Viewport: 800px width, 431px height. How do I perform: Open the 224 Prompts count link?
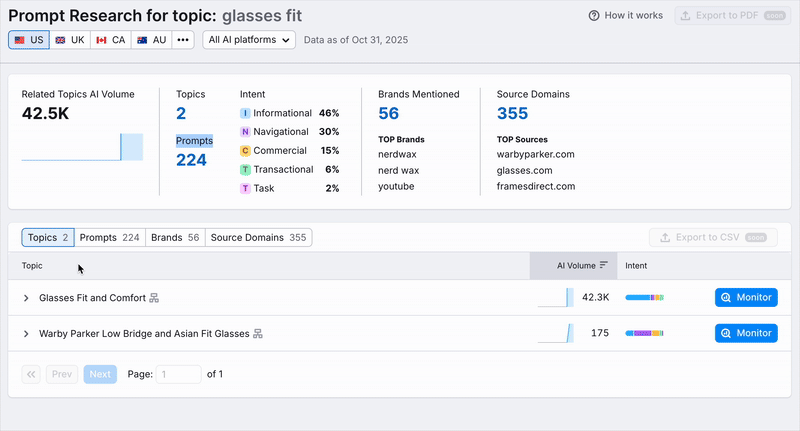click(191, 159)
